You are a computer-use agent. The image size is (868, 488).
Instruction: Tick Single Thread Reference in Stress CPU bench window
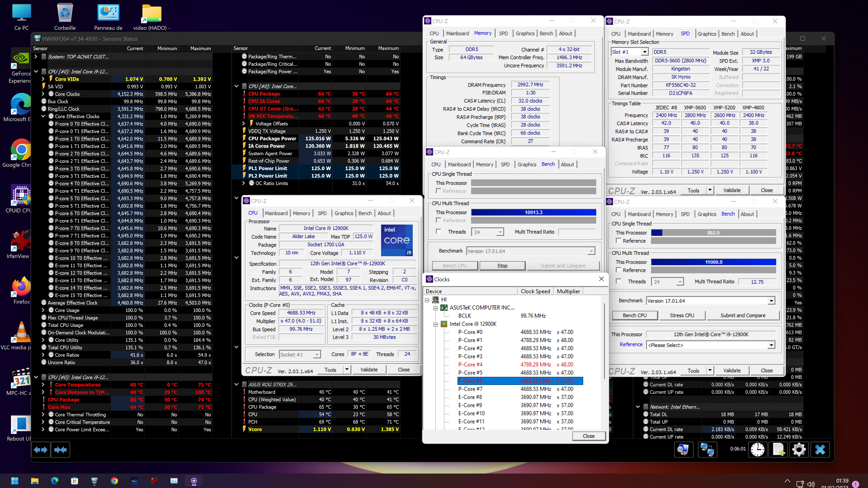(618, 240)
